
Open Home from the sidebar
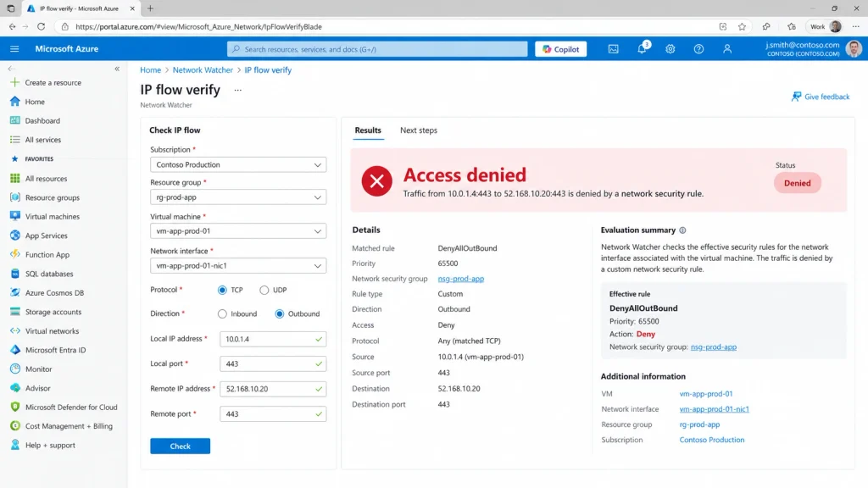(35, 102)
